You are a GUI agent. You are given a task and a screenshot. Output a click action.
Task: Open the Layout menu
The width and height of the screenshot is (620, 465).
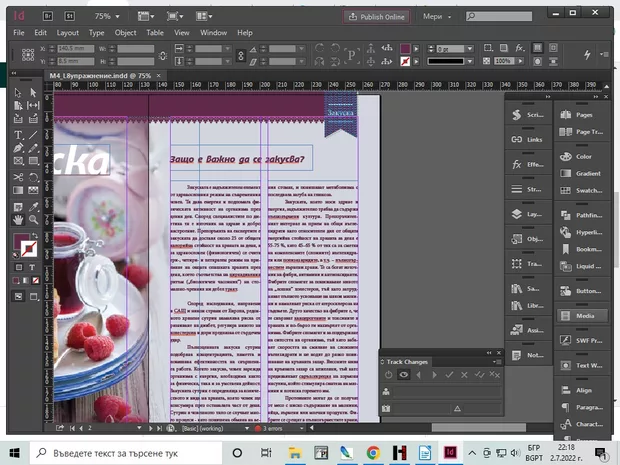pos(68,32)
